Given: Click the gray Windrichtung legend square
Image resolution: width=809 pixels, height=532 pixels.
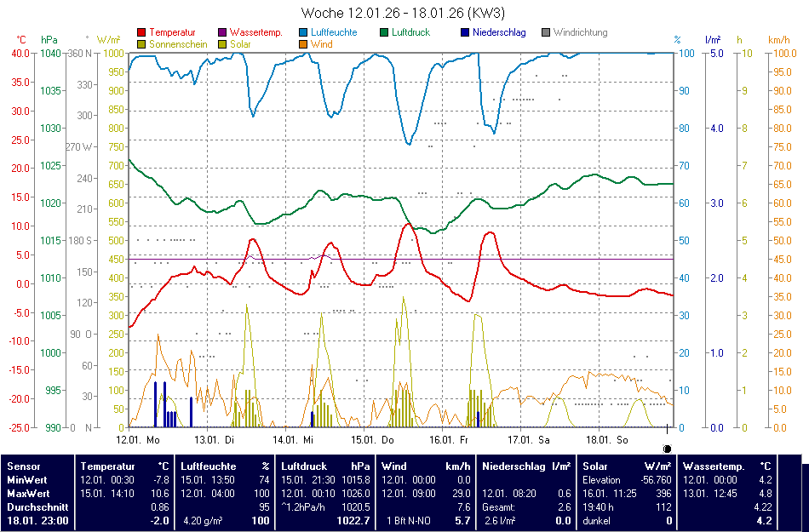Looking at the screenshot, I should (547, 33).
